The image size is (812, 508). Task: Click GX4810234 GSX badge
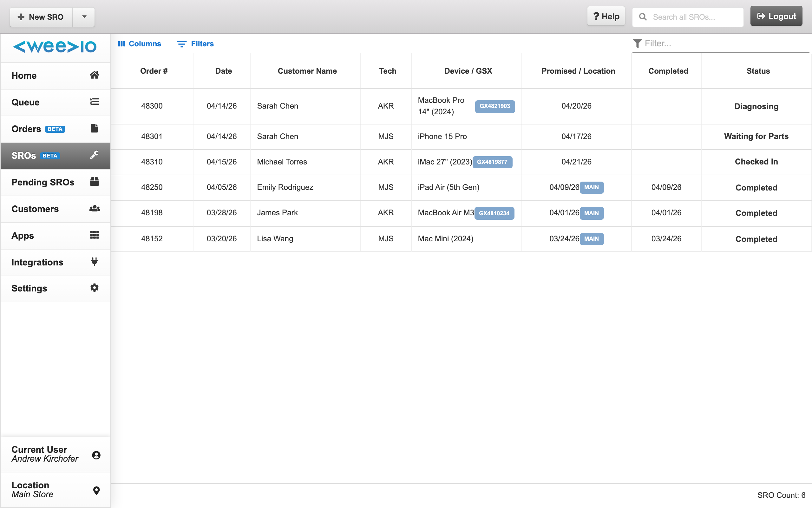click(494, 213)
